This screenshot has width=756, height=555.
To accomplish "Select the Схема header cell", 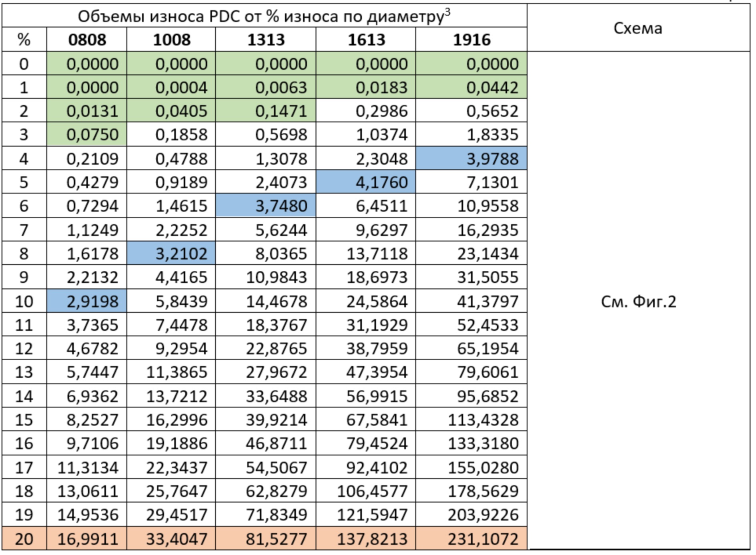I will tap(638, 28).
